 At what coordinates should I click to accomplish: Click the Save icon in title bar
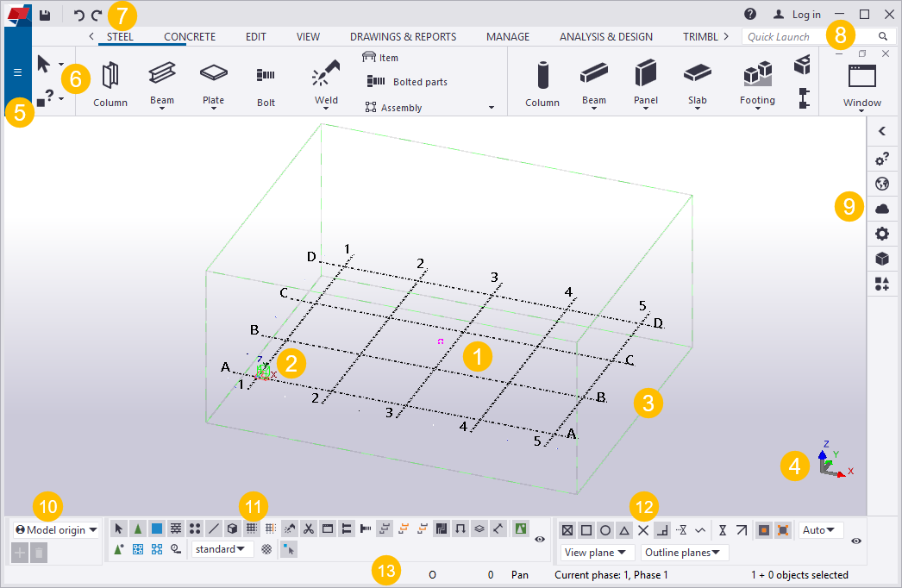point(45,16)
